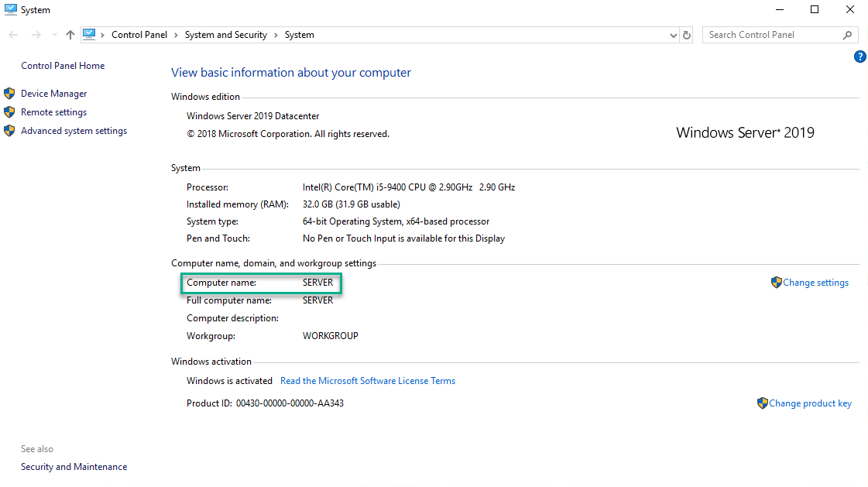The image size is (868, 487).
Task: Open the Control Panel breadcrumb
Action: coord(139,35)
